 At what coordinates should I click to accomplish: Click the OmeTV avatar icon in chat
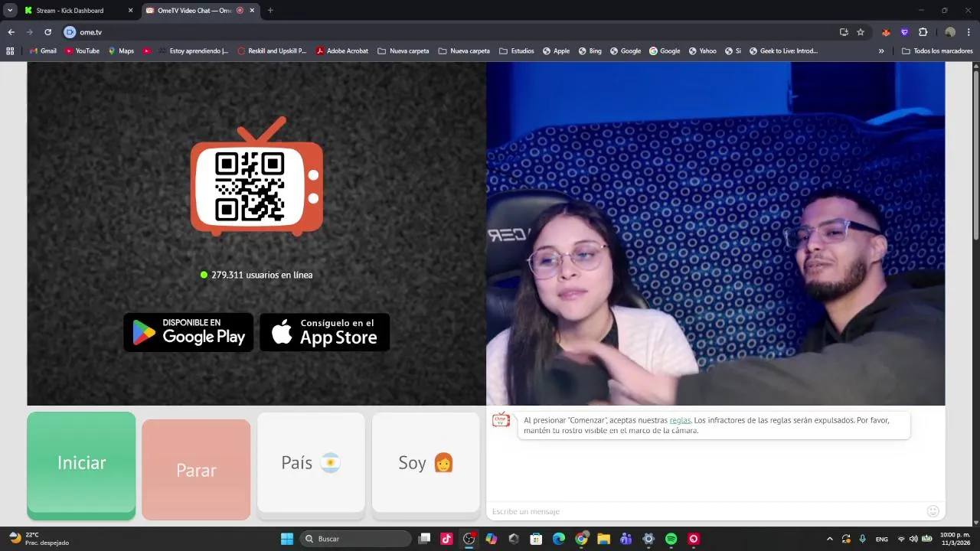[501, 420]
